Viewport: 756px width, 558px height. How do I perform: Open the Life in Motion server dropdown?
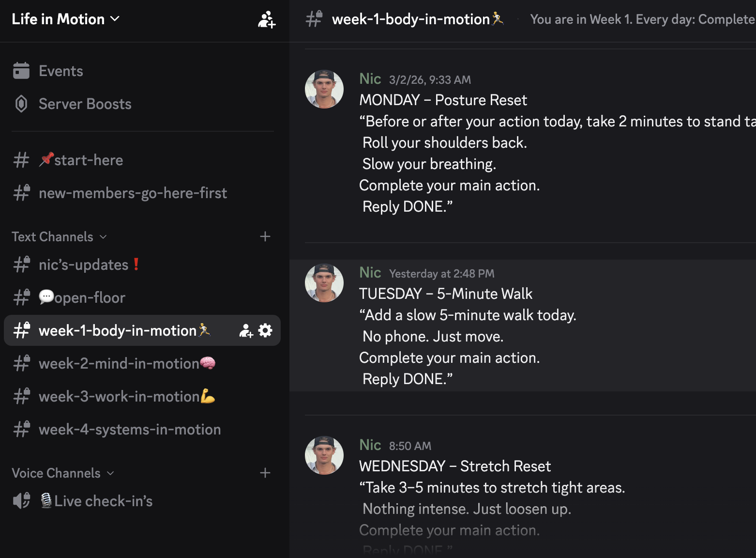(x=65, y=19)
